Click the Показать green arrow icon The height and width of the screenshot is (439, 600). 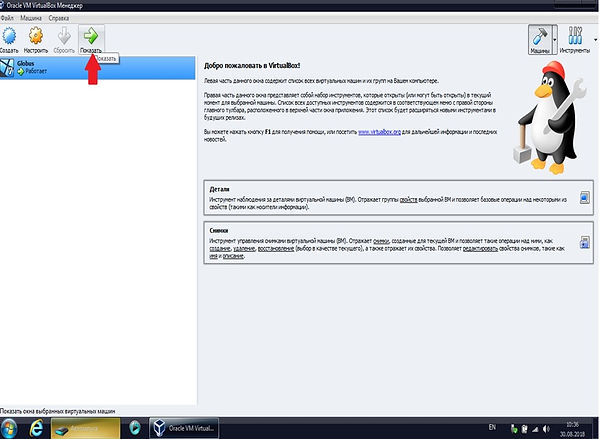pos(91,36)
